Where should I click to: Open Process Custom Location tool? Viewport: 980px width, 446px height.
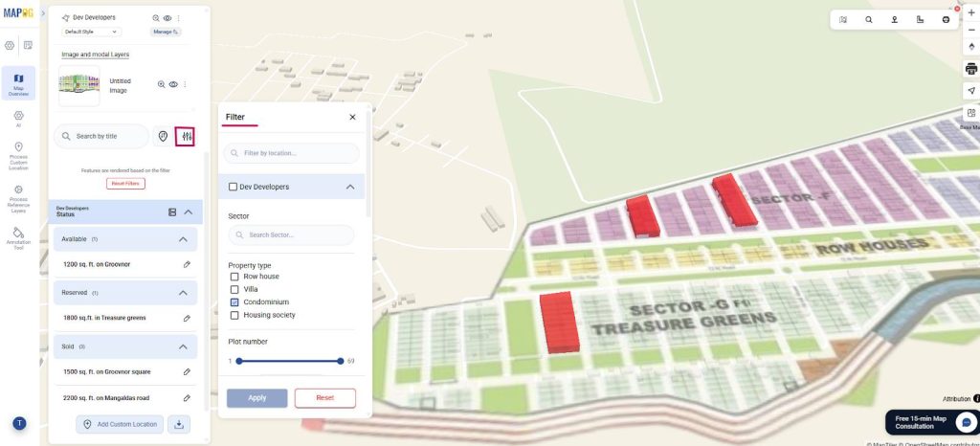pos(18,156)
